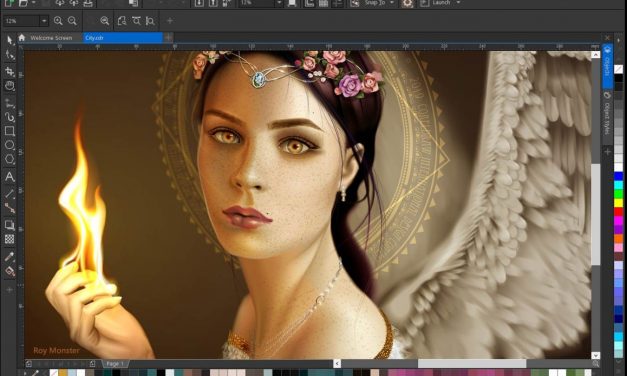This screenshot has width=627, height=376.
Task: Open the Snap To dropdown
Action: [x=392, y=3]
